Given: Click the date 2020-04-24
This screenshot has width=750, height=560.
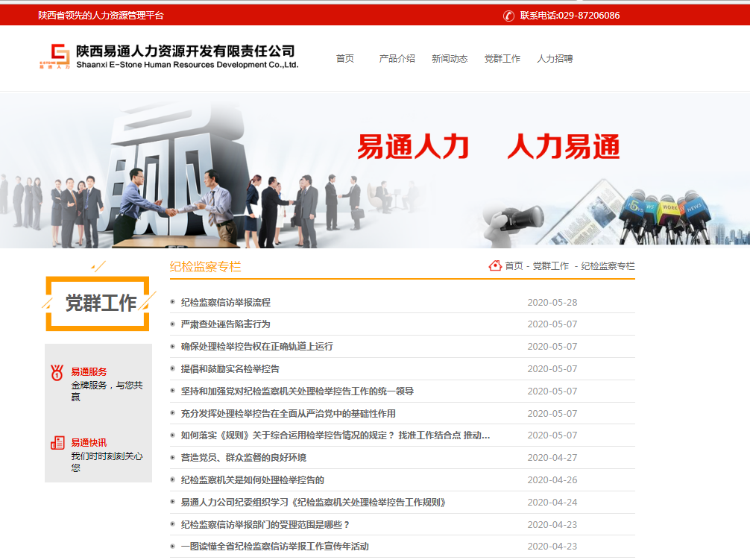Looking at the screenshot, I should click(552, 502).
